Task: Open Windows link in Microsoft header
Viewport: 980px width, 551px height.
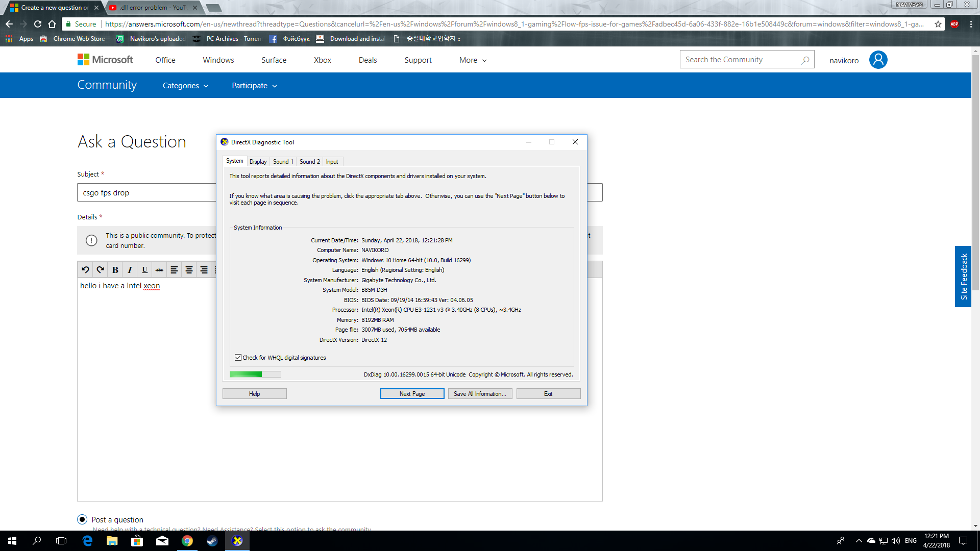Action: click(218, 60)
